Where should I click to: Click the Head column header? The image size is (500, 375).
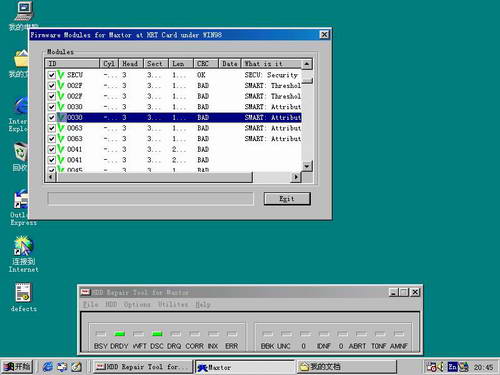(131, 63)
